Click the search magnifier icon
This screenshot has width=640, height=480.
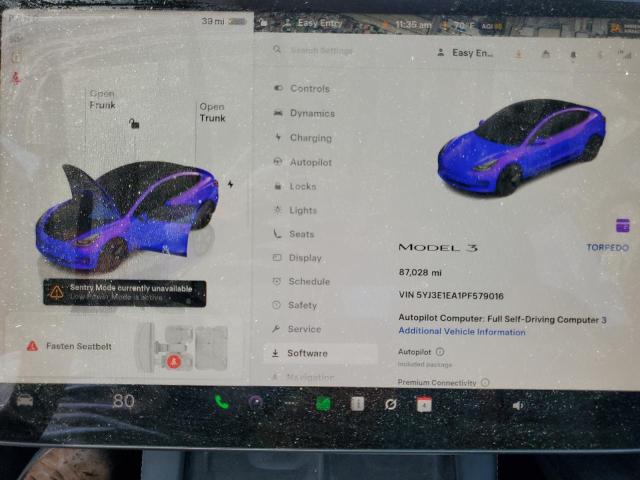coord(277,50)
